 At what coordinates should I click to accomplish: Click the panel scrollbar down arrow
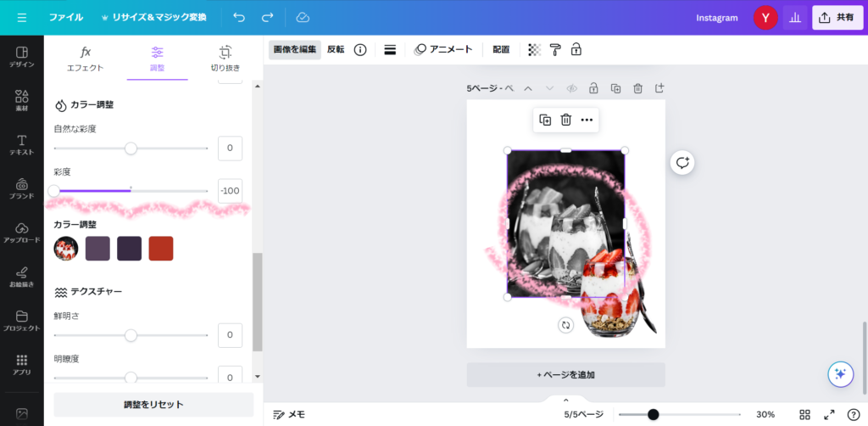[257, 377]
